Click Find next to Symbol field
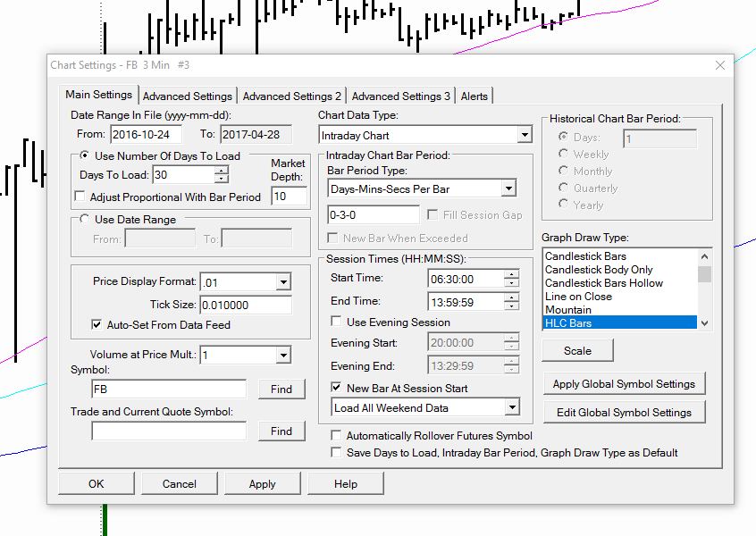The image size is (756, 536). tap(281, 389)
